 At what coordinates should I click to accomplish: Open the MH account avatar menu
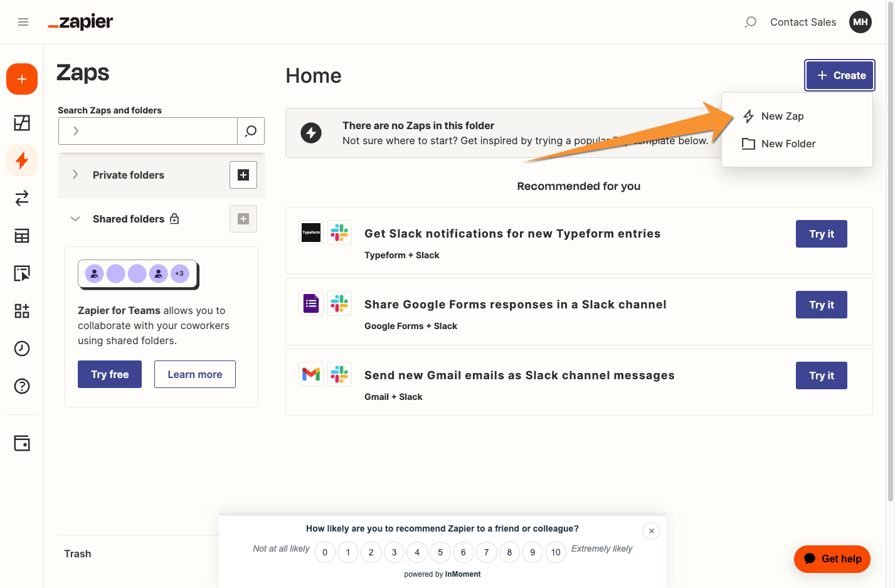tap(861, 22)
